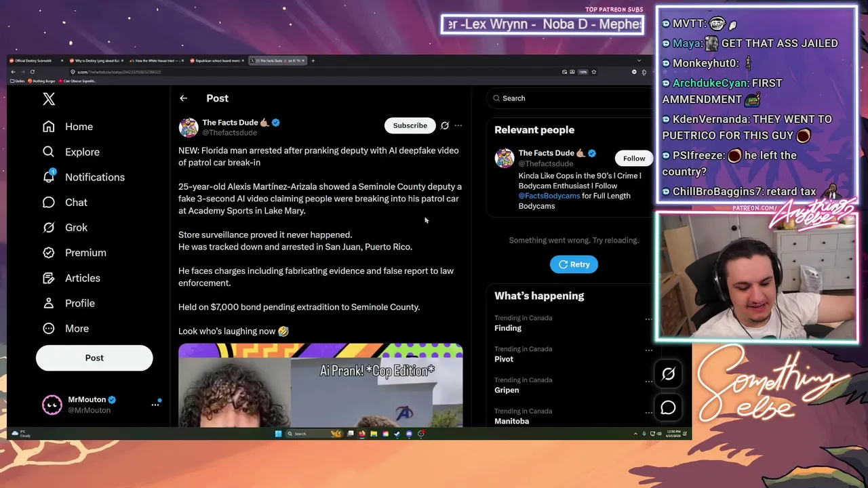868x488 pixels.
Task: Open the floating messages chat icon
Action: pyautogui.click(x=668, y=407)
